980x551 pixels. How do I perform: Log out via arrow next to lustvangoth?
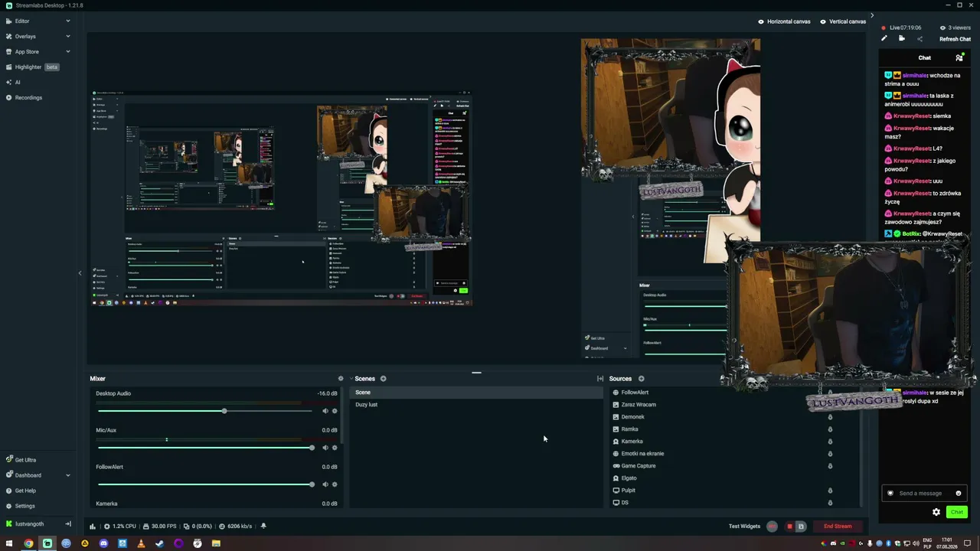click(x=68, y=524)
